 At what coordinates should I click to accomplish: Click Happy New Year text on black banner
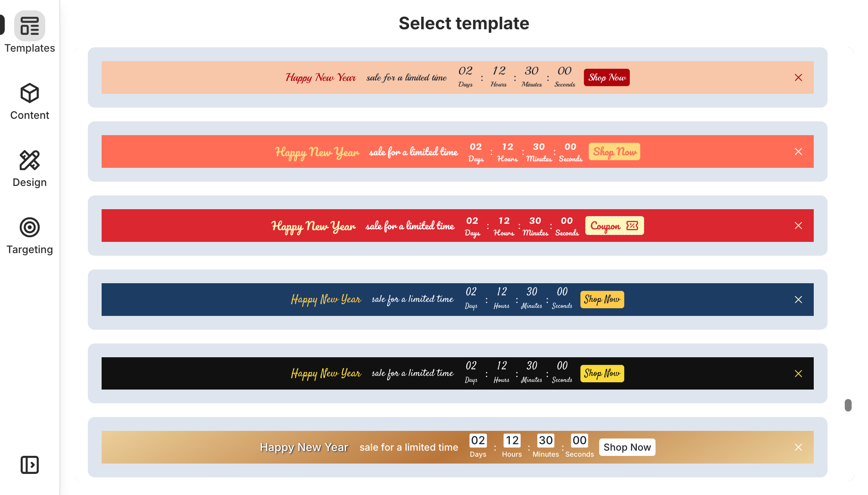(326, 374)
